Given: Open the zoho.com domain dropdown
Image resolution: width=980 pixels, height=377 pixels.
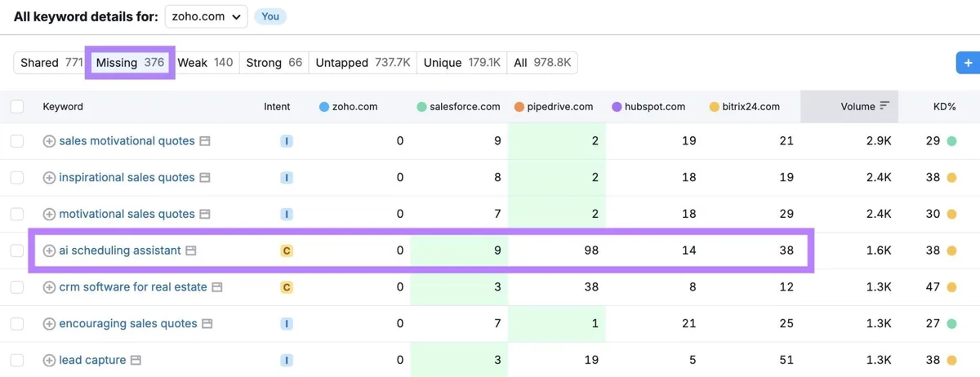Looking at the screenshot, I should pyautogui.click(x=206, y=16).
